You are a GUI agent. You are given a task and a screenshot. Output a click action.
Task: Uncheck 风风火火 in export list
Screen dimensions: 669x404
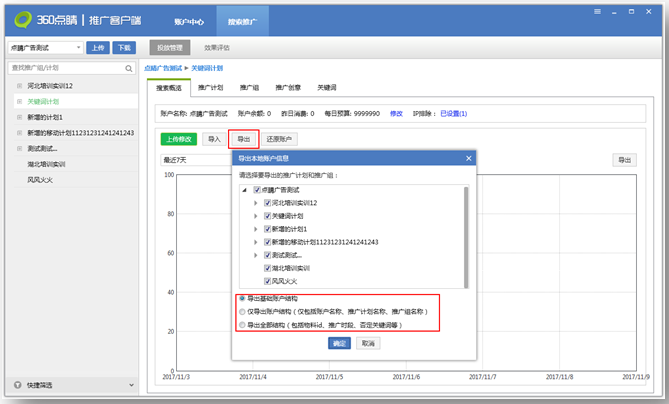pos(268,281)
